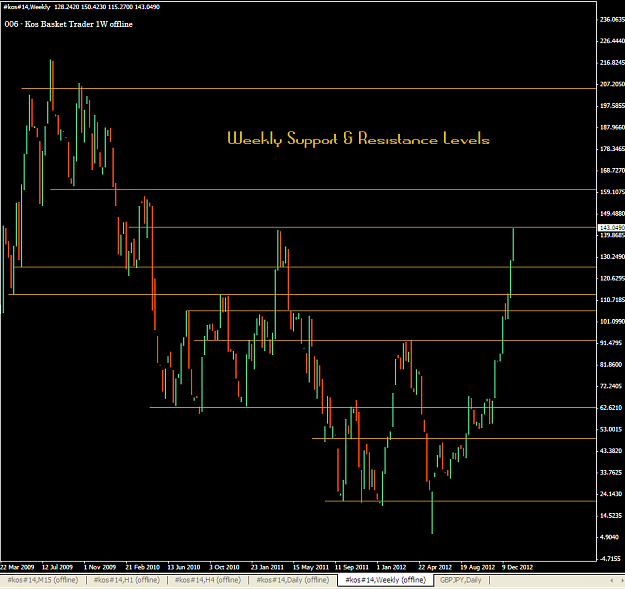Click the 207.2050 price scale value
Screen dimensions: 625x589
coord(612,84)
